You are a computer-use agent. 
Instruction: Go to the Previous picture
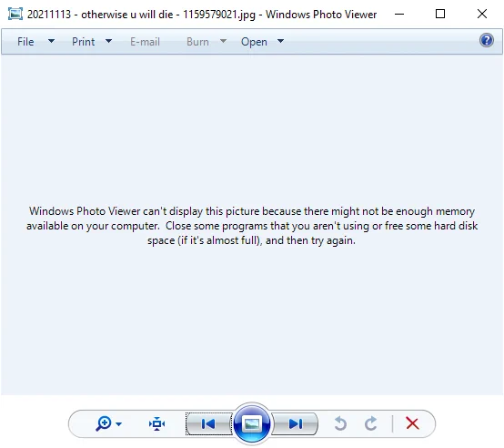point(209,424)
